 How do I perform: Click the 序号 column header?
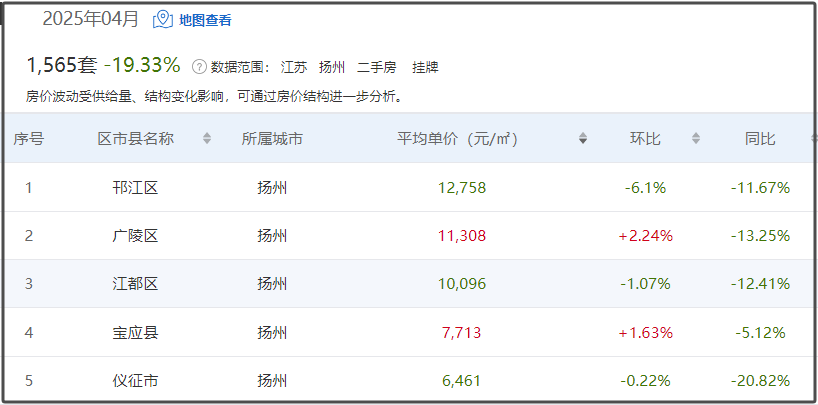click(29, 139)
